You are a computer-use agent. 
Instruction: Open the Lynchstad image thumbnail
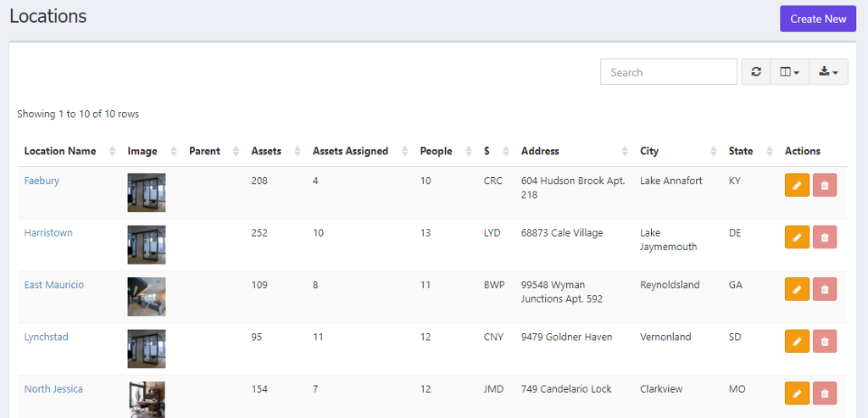147,348
